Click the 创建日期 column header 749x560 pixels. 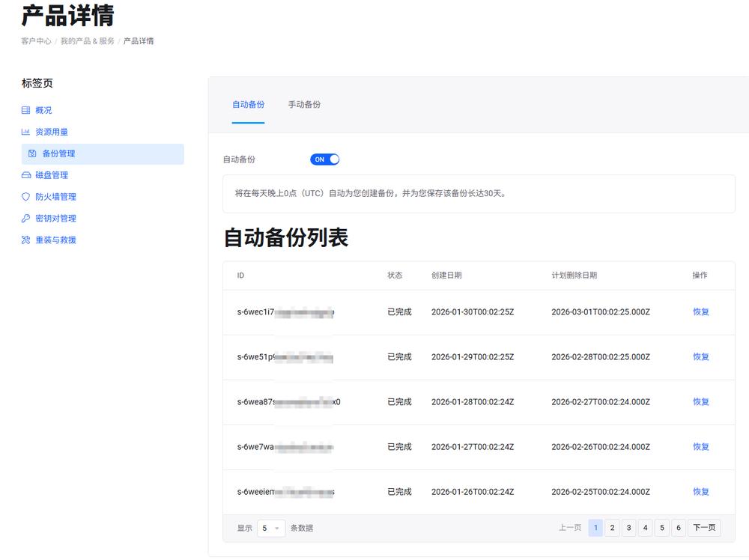[446, 276]
